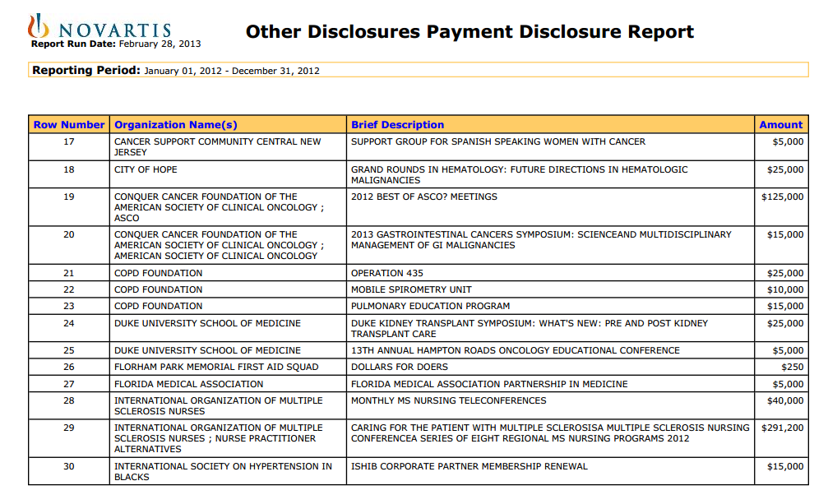The width and height of the screenshot is (828, 504).
Task: Click the City of Hope organization cell
Action: [x=228, y=174]
